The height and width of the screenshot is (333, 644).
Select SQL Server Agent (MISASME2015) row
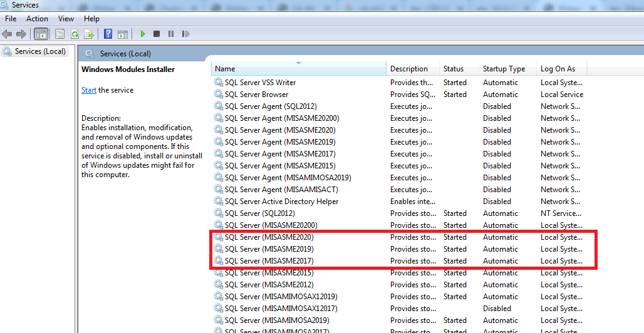pos(398,166)
